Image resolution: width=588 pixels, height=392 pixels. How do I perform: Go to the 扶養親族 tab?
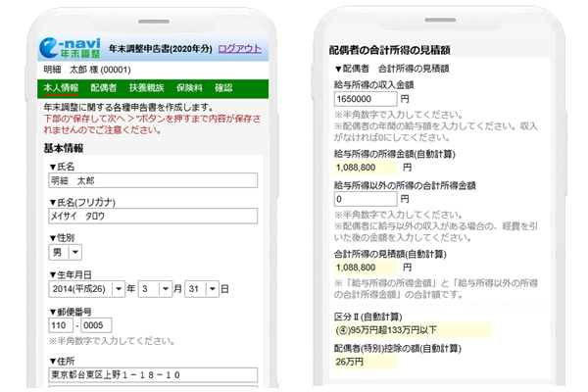145,88
